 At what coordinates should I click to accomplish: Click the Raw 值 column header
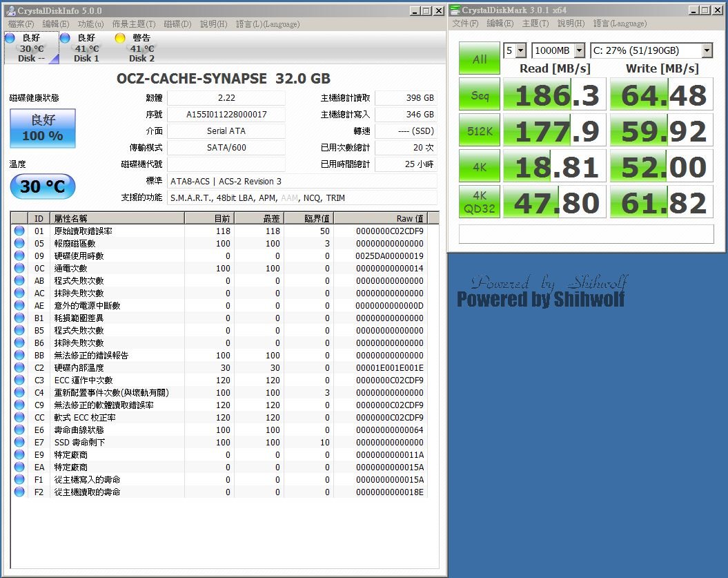pyautogui.click(x=380, y=218)
